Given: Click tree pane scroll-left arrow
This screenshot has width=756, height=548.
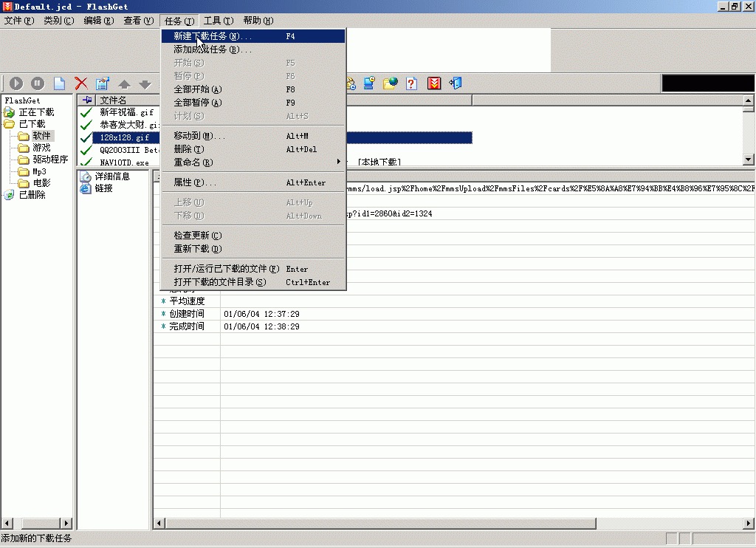Looking at the screenshot, I should (x=7, y=524).
